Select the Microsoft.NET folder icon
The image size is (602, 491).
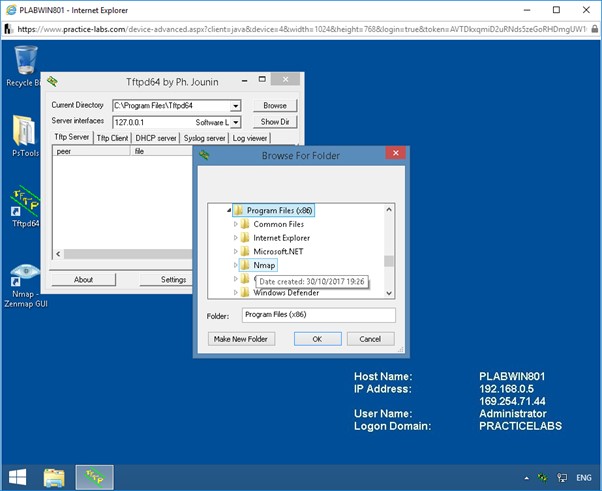(x=245, y=251)
